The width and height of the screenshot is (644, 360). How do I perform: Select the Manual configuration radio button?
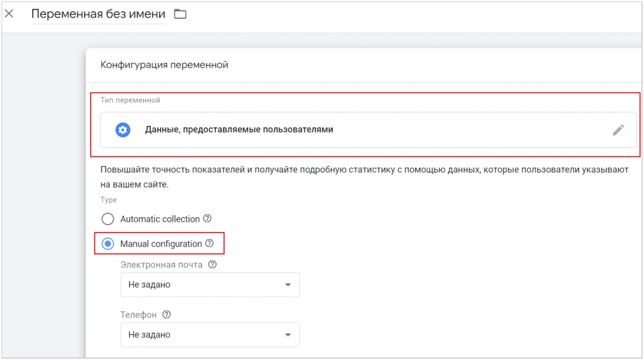click(108, 244)
